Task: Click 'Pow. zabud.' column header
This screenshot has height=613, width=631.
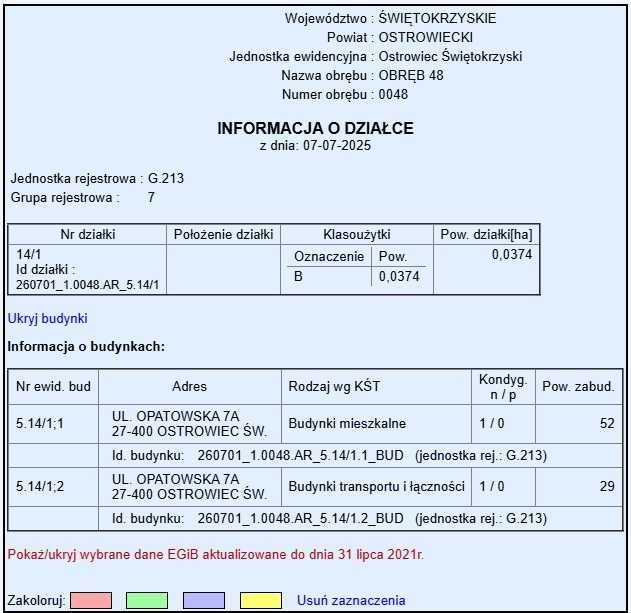Action: [x=578, y=386]
